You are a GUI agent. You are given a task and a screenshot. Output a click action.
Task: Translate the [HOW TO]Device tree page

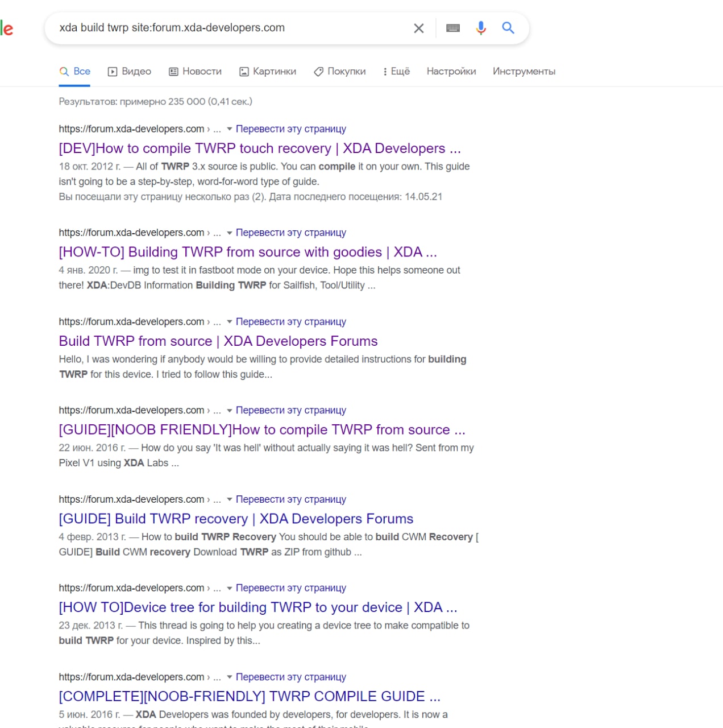click(x=291, y=588)
